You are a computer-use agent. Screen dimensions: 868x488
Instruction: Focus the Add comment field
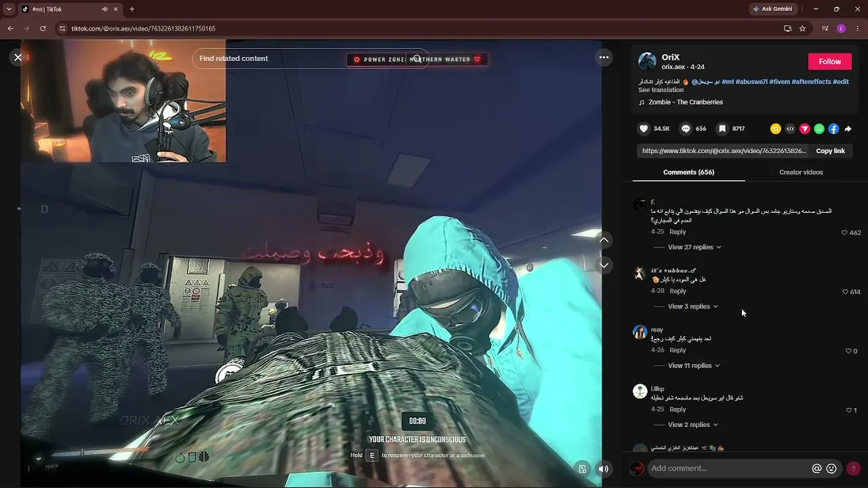(729, 468)
